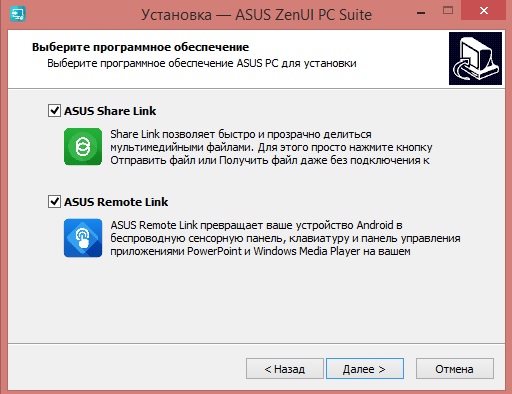Click the green ASUS Share Link icon
This screenshot has width=512, height=394.
click(83, 146)
